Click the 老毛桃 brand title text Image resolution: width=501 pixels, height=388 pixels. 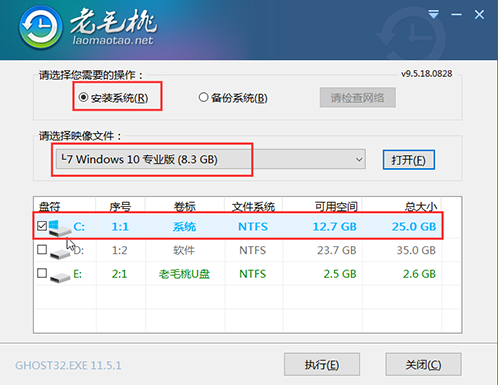coord(114,21)
